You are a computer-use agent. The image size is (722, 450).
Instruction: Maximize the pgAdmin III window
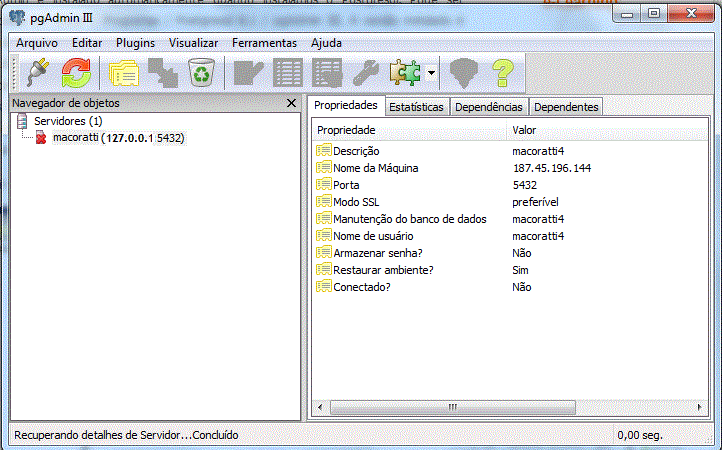(x=654, y=14)
